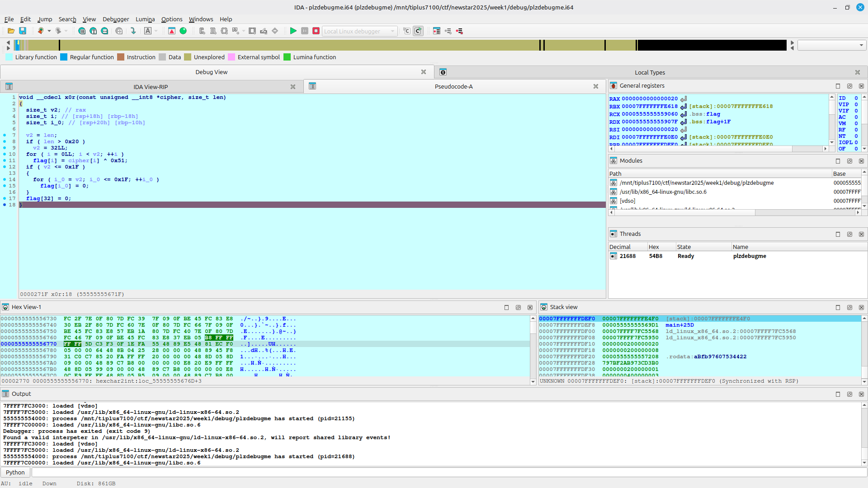
Task: Click the red terminate process icon
Action: (x=316, y=31)
